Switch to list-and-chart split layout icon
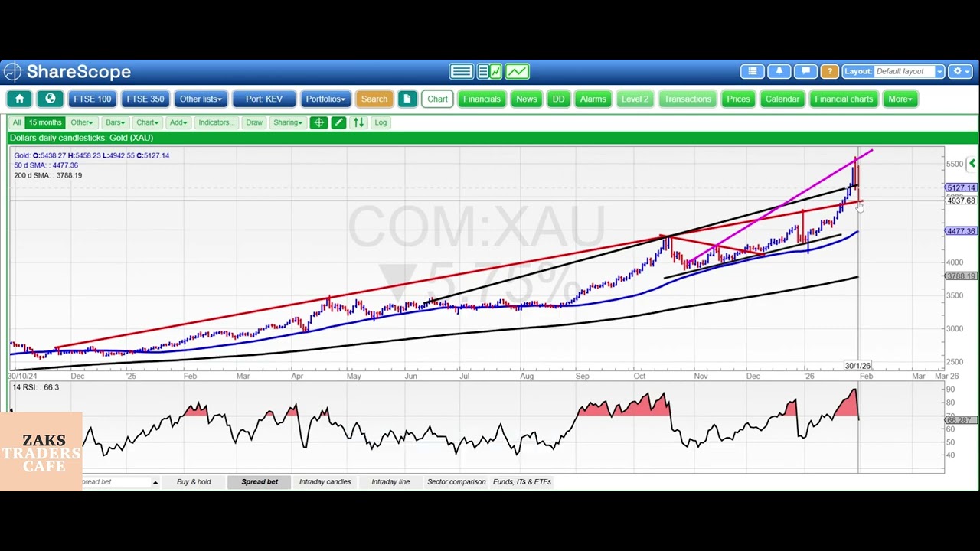 tap(489, 71)
